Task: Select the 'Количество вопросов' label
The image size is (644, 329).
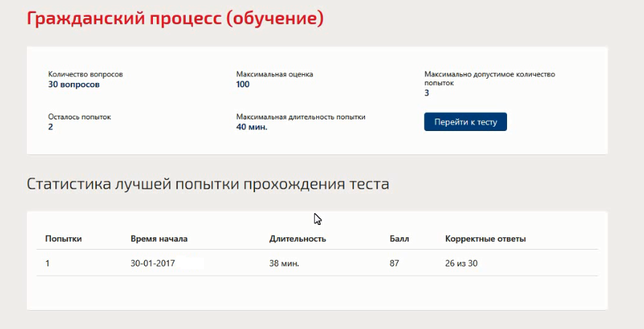Action: click(x=85, y=74)
